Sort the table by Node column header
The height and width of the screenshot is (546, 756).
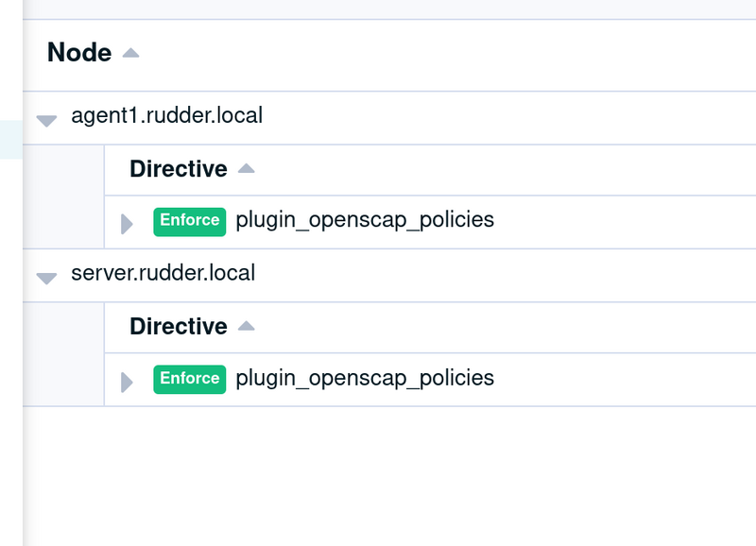[79, 53]
